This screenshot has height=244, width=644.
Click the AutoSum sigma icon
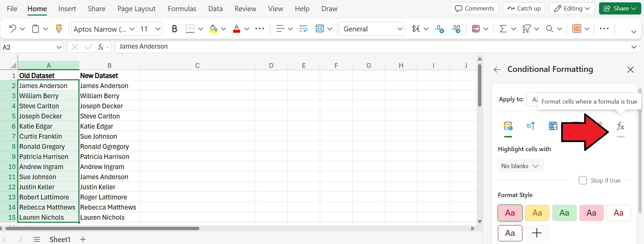[503, 29]
